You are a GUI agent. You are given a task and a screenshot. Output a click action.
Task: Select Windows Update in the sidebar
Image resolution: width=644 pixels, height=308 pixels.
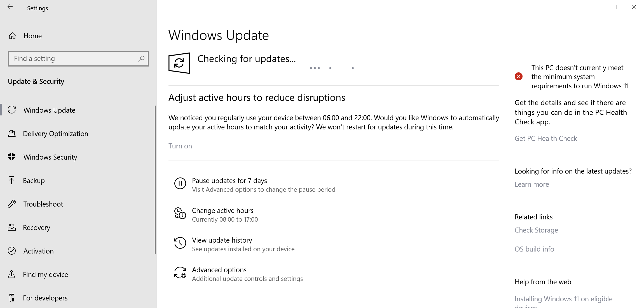[x=49, y=110]
